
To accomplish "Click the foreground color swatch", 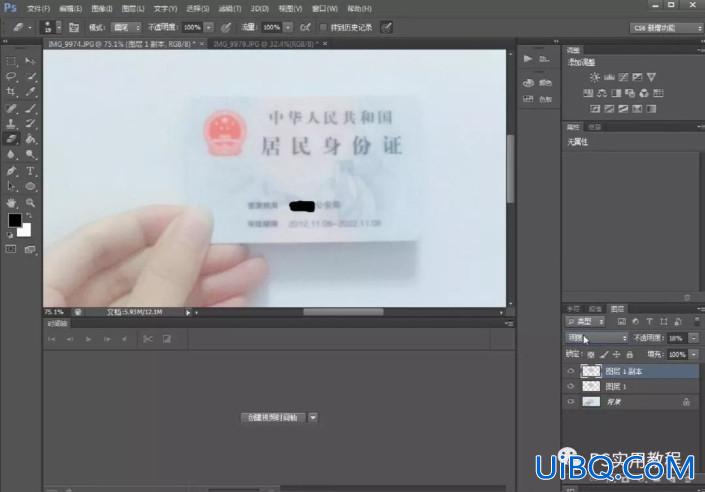I will pyautogui.click(x=14, y=220).
